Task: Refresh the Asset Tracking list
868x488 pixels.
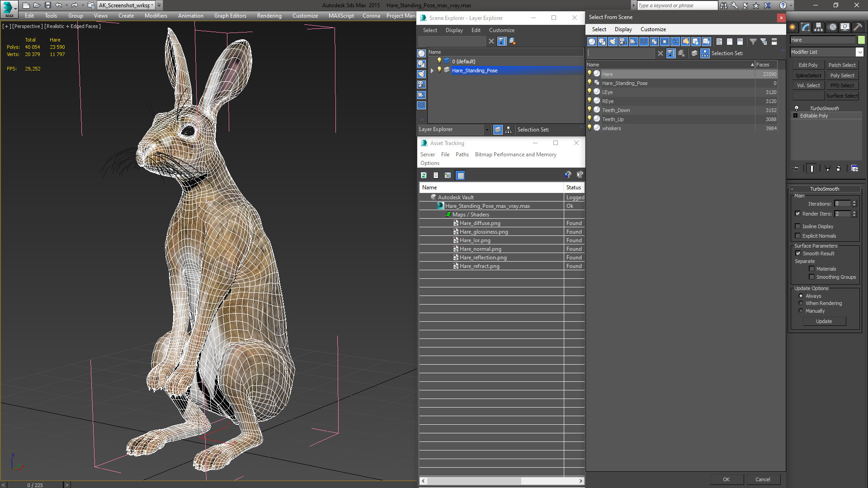Action: [424, 175]
